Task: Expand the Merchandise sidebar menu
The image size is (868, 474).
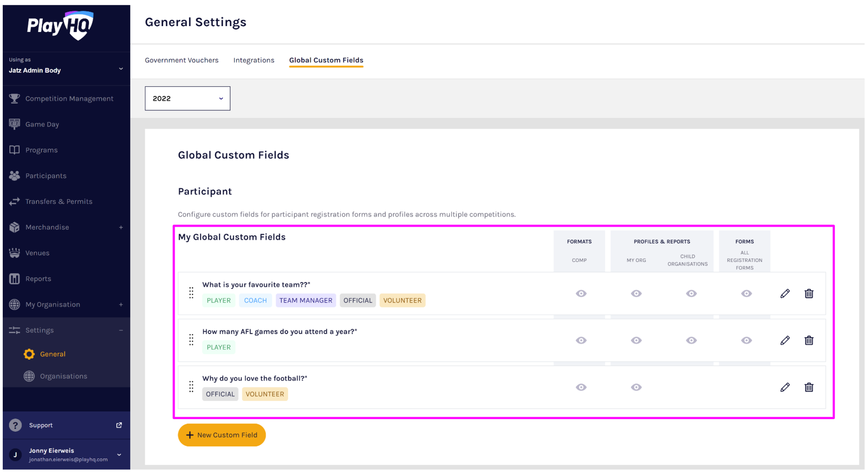Action: click(121, 227)
